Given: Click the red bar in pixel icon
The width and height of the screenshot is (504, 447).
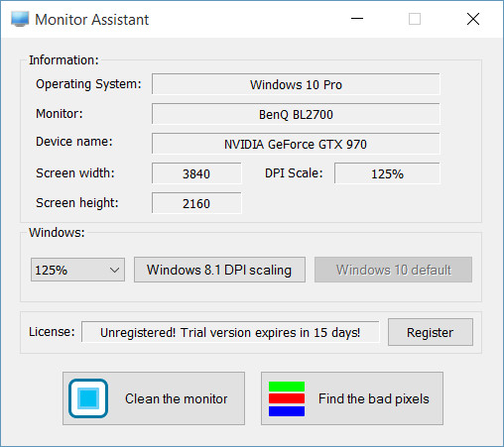Looking at the screenshot, I should 287,398.
